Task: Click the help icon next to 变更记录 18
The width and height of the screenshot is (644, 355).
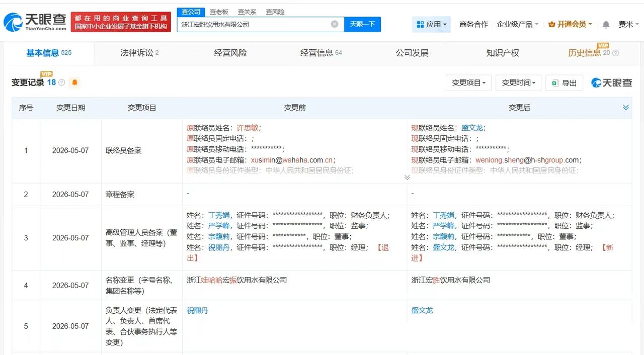Action: coord(61,82)
